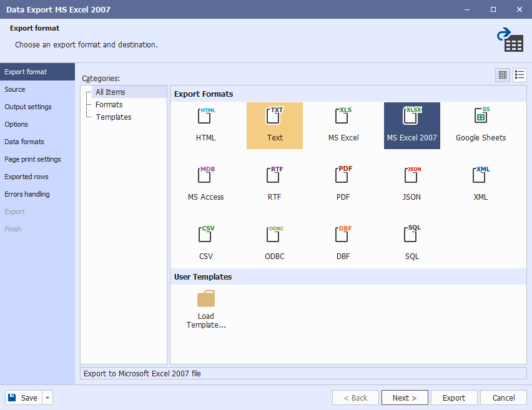Pick the SQL export format

point(412,244)
